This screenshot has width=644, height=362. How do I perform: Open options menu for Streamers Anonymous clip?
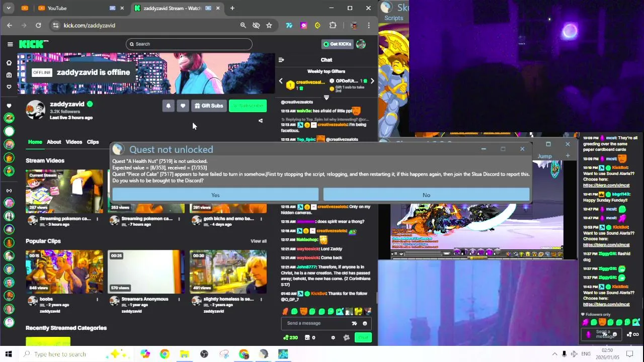pyautogui.click(x=179, y=299)
